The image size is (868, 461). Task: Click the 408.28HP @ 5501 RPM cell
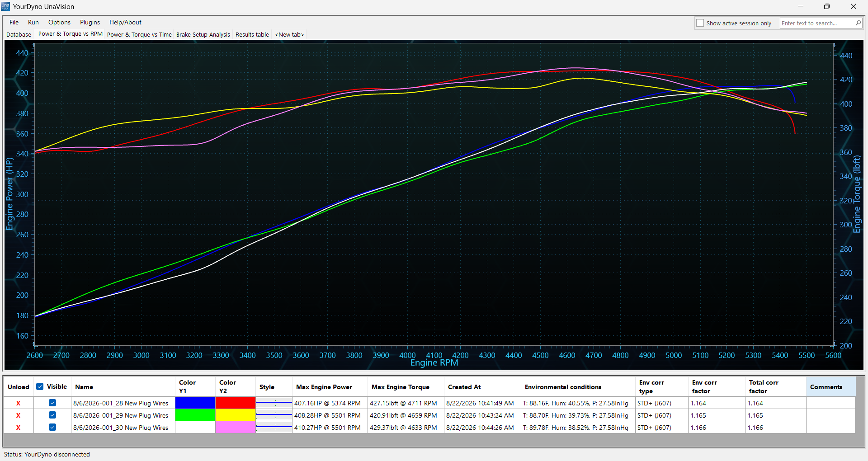[x=330, y=415]
